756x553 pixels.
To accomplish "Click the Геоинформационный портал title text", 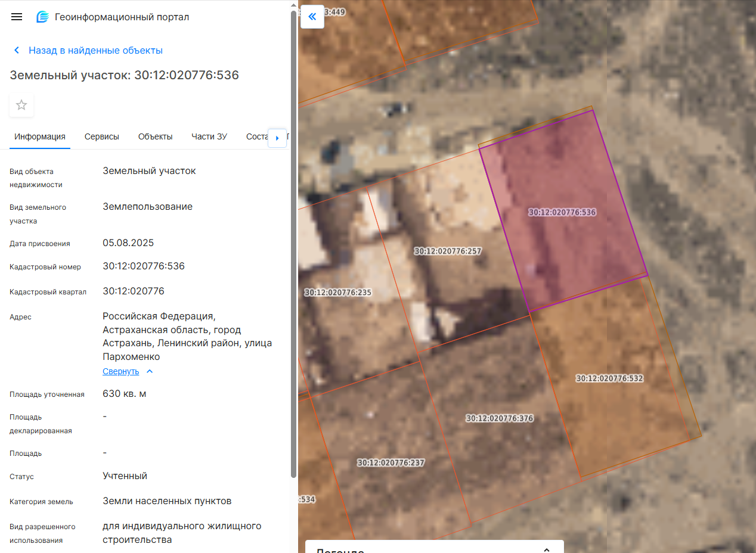I will [122, 17].
